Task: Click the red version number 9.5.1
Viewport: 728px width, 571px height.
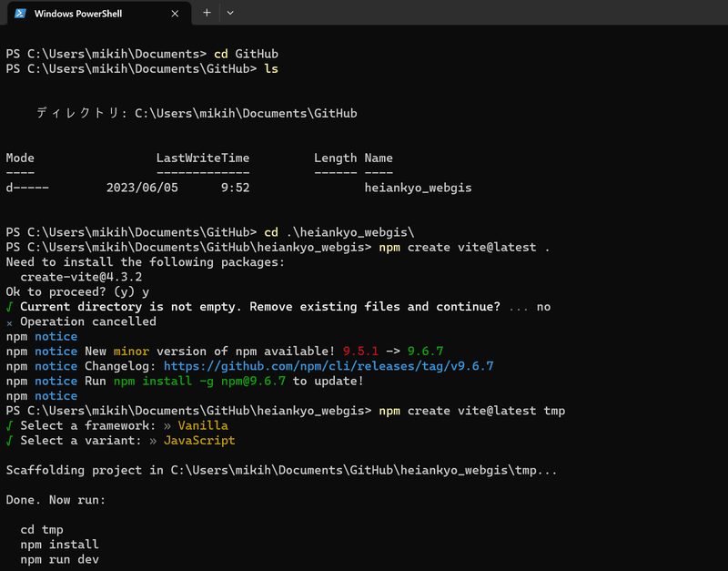Action: pos(360,352)
